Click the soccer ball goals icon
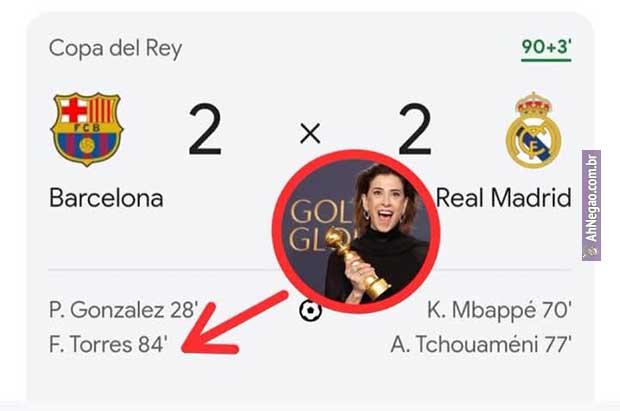Image resolution: width=620 pixels, height=411 pixels. 310,311
